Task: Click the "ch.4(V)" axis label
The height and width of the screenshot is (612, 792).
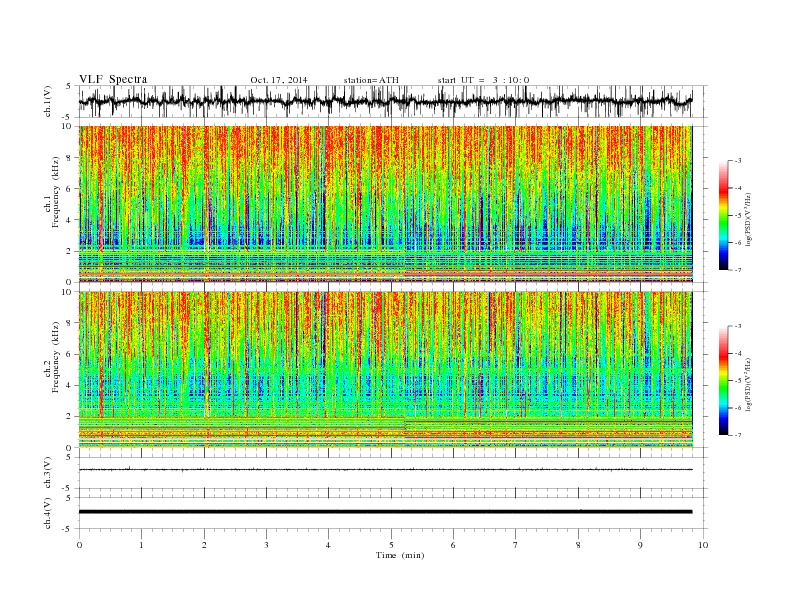Action: pyautogui.click(x=48, y=513)
